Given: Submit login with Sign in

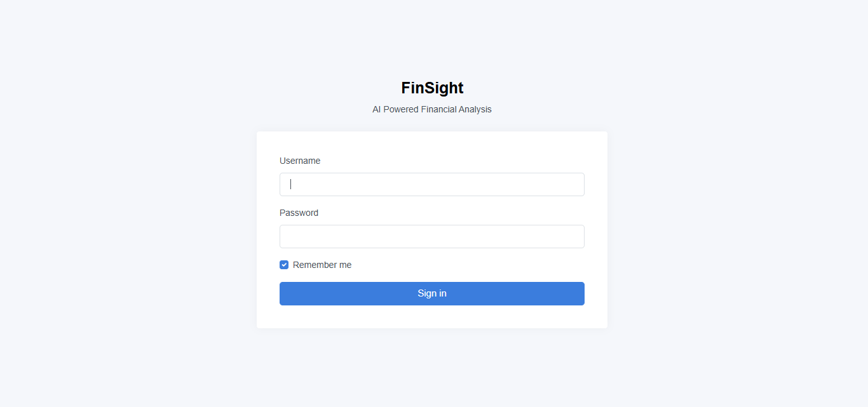Looking at the screenshot, I should point(432,293).
